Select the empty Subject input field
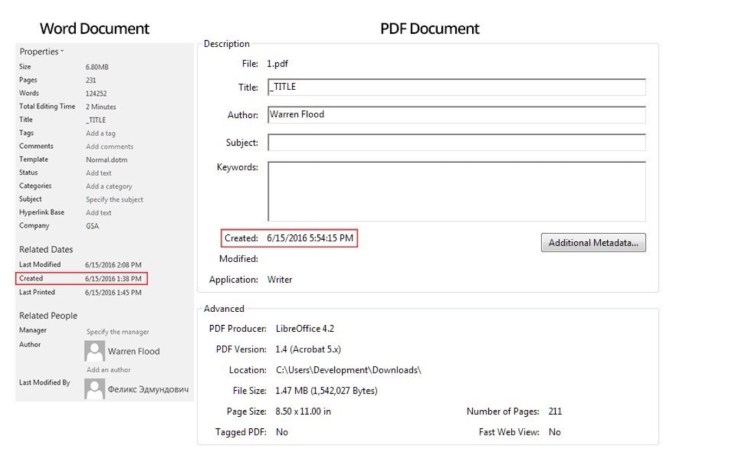The height and width of the screenshot is (455, 736). point(456,143)
